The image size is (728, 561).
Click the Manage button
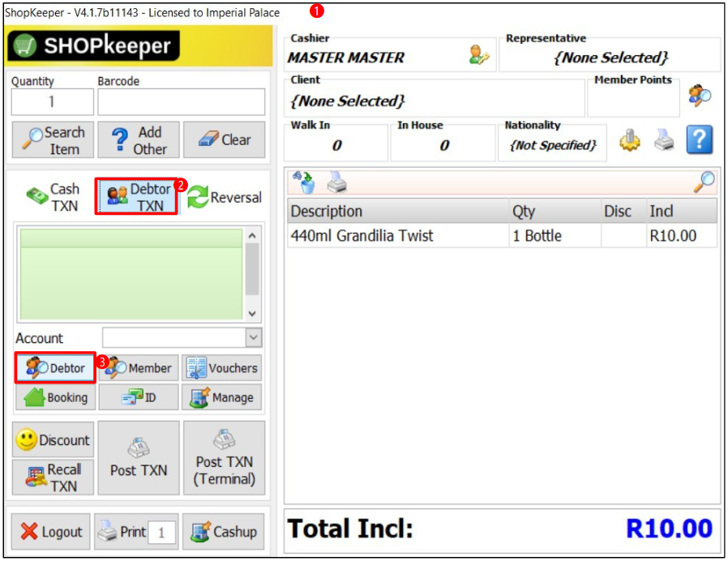click(x=221, y=397)
